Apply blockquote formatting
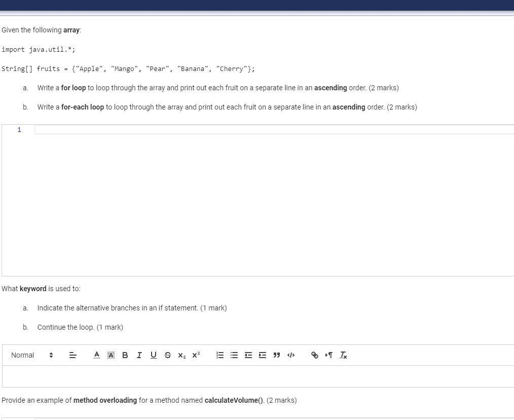 coord(276,355)
